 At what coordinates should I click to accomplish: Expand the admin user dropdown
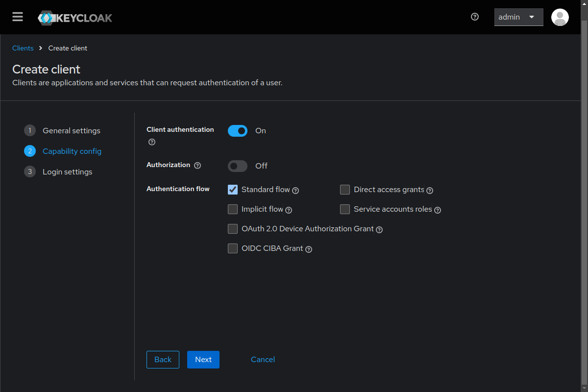tap(518, 17)
